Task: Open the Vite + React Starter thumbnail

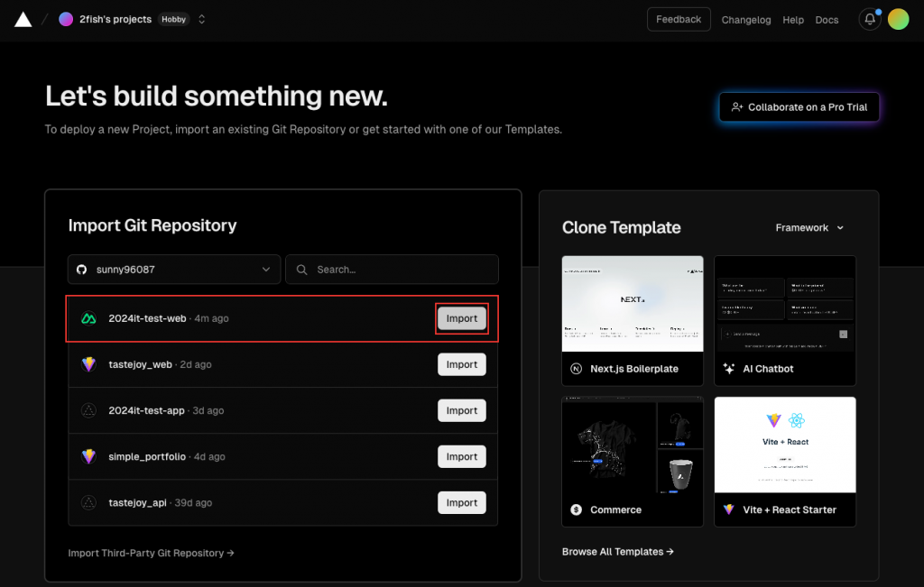Action: coord(785,445)
